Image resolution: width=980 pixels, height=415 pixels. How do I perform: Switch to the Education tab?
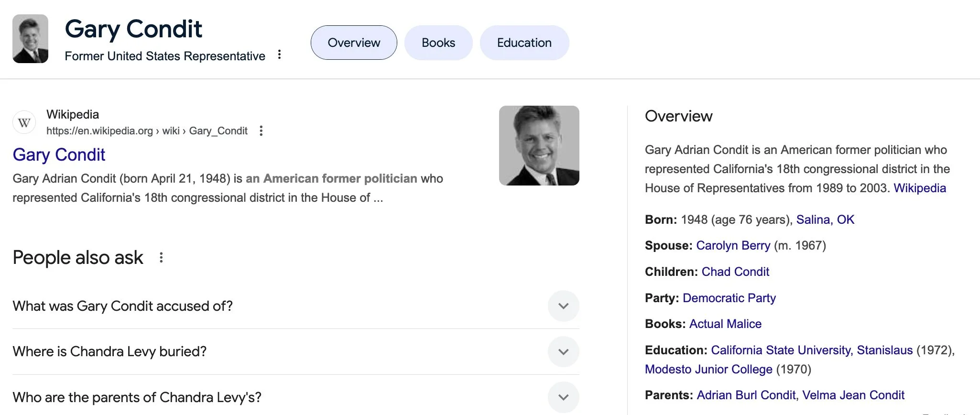tap(524, 43)
